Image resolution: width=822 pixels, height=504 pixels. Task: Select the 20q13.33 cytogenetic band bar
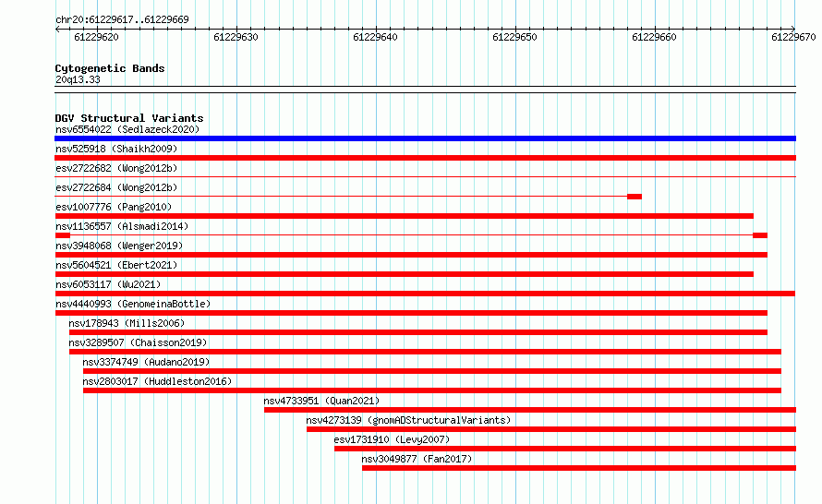(425, 90)
